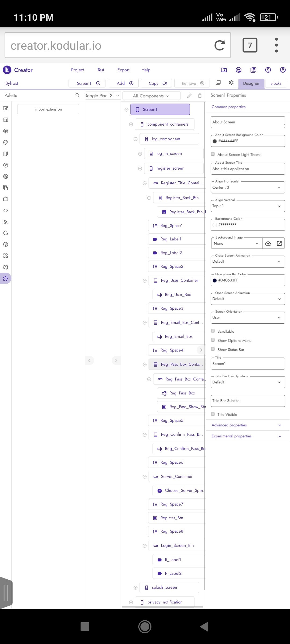The width and height of the screenshot is (290, 644).
Task: Click the rename pencil icon above component tree
Action: (x=189, y=96)
